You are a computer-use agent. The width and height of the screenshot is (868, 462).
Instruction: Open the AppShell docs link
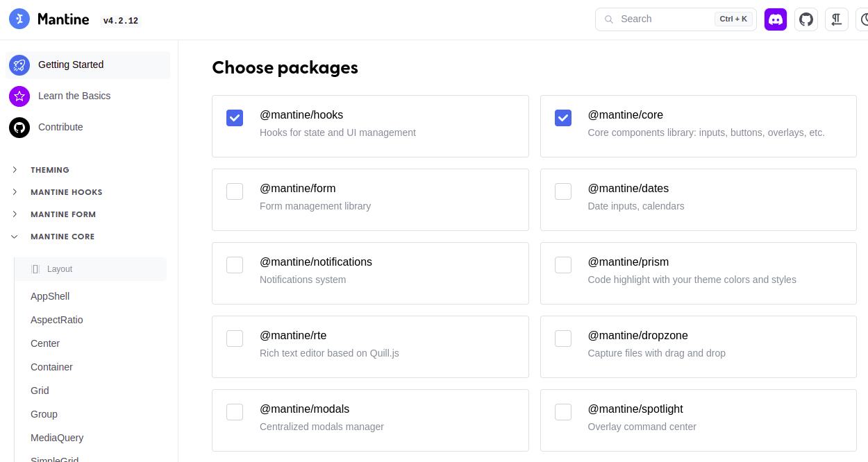[50, 296]
